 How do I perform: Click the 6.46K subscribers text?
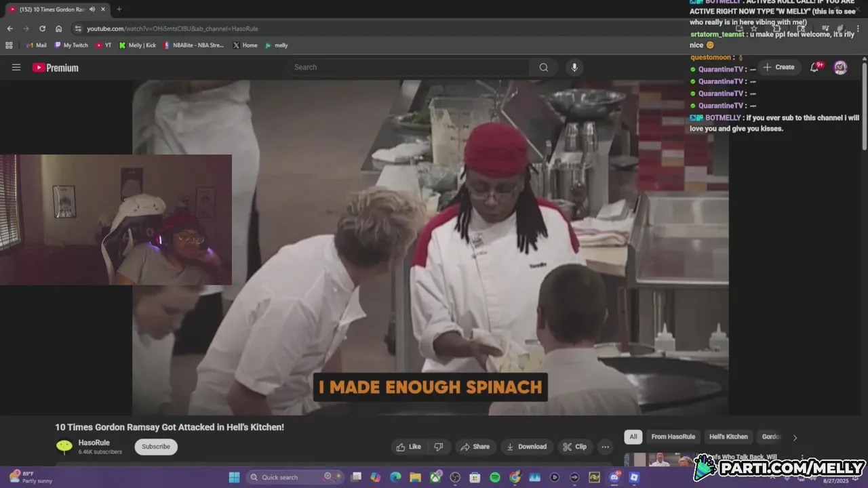(x=100, y=452)
